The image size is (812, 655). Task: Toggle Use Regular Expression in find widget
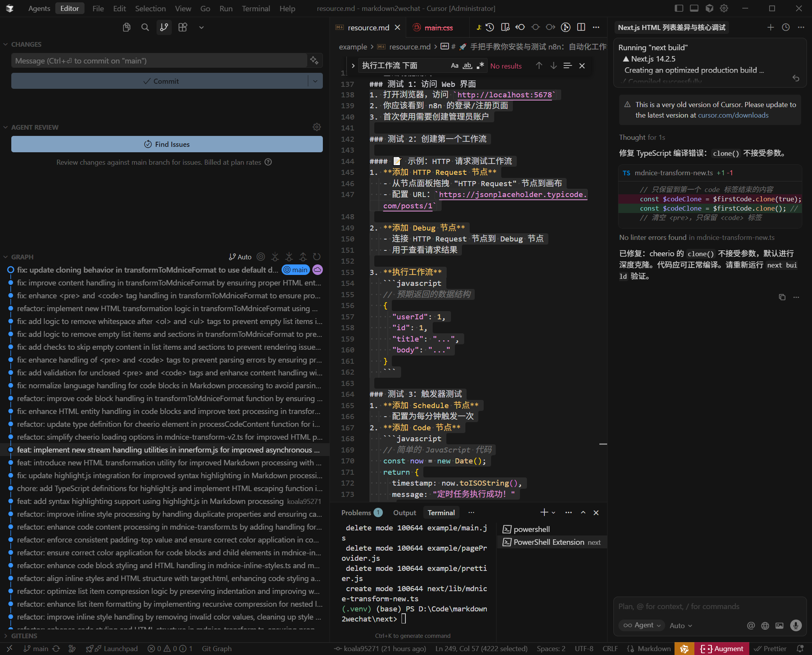pyautogui.click(x=480, y=66)
